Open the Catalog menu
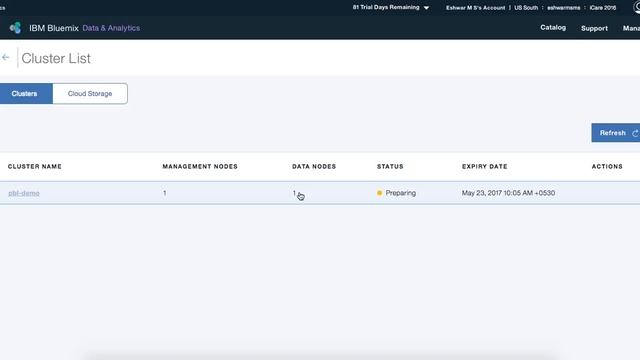Screen dimensions: 640x360 (x=553, y=27)
